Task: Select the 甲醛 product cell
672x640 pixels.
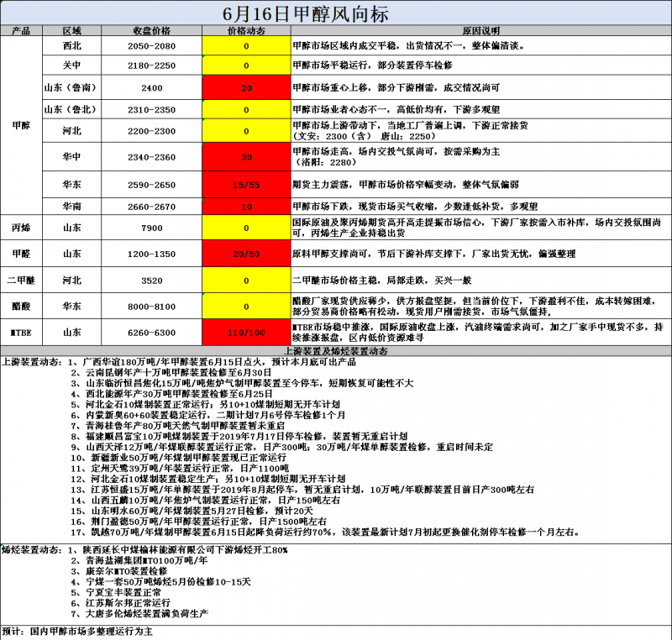Action: pos(21,254)
